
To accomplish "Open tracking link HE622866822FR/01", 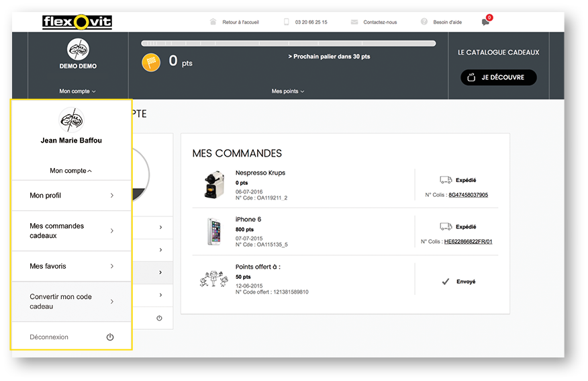I will coord(468,241).
